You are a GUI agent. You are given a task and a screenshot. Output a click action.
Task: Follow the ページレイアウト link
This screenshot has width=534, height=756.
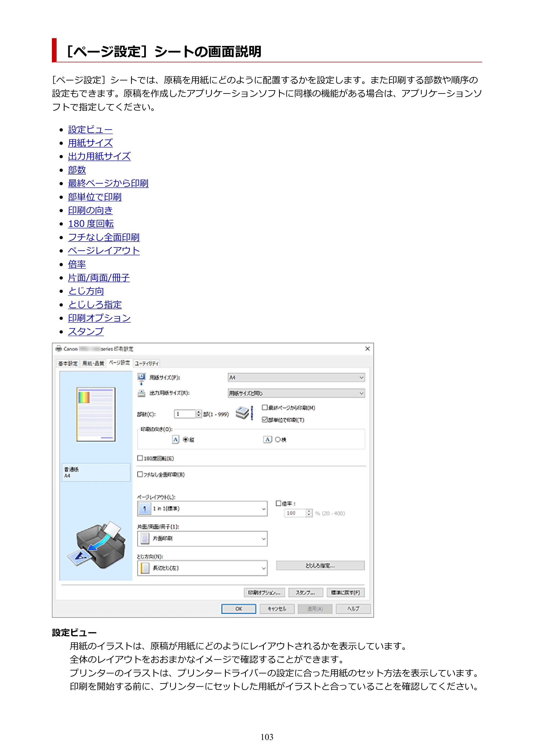[104, 251]
